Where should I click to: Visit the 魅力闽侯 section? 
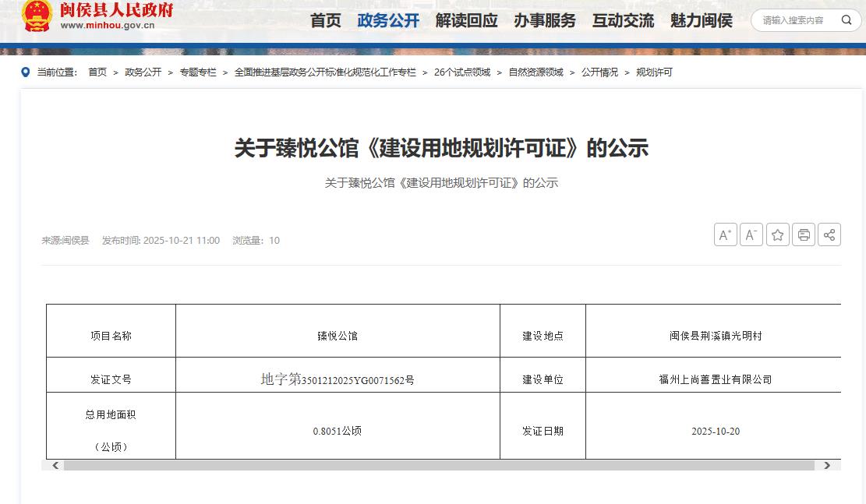coord(701,20)
